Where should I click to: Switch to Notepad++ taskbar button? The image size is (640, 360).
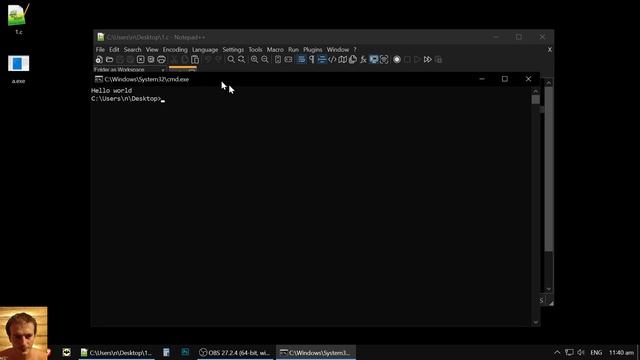(x=116, y=352)
